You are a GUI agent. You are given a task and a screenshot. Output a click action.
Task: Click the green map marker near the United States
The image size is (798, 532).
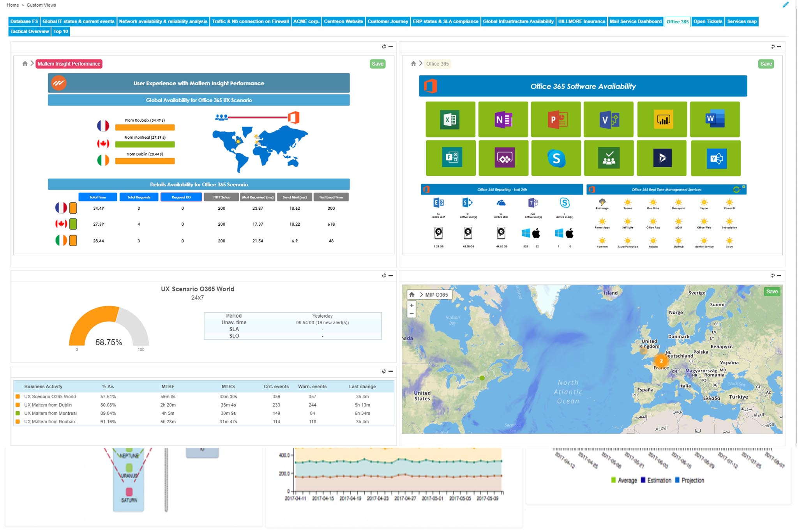point(482,378)
